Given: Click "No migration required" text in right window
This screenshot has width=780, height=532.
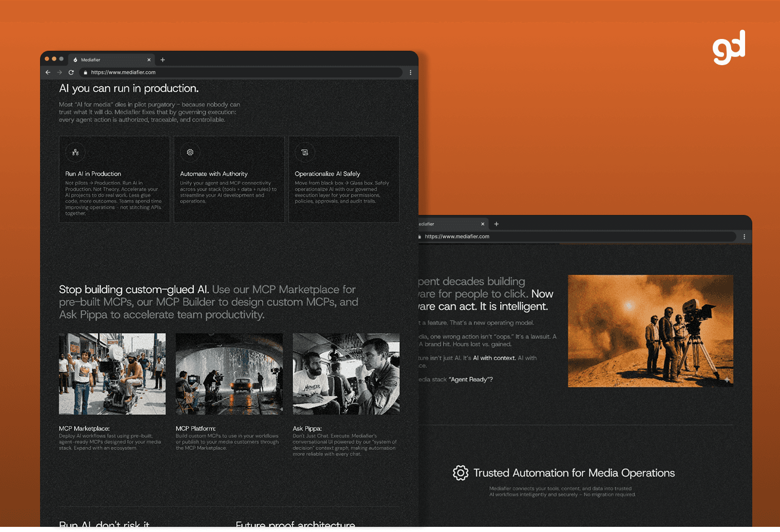Looking at the screenshot, I should 610,495.
